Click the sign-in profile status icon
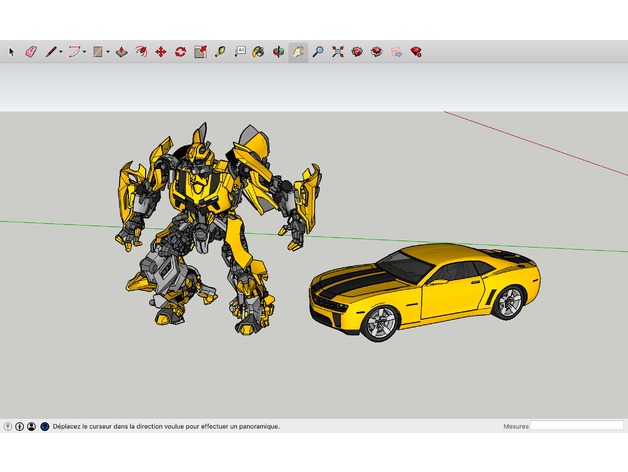The width and height of the screenshot is (628, 472). coord(31,426)
